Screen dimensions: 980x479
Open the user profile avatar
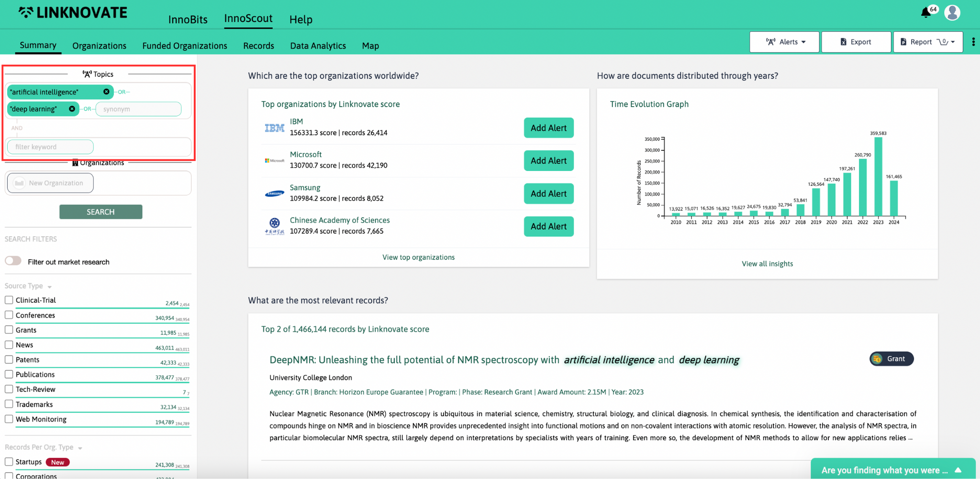point(952,13)
